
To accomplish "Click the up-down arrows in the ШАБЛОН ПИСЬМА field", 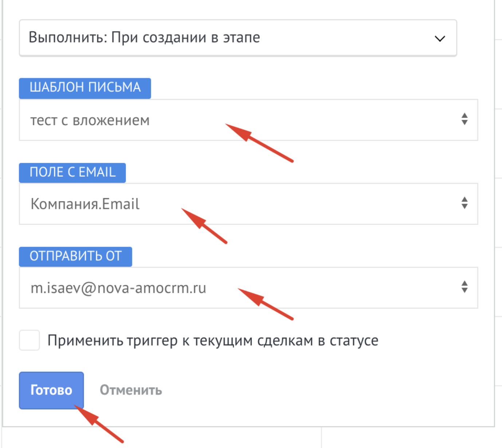I will (x=464, y=119).
